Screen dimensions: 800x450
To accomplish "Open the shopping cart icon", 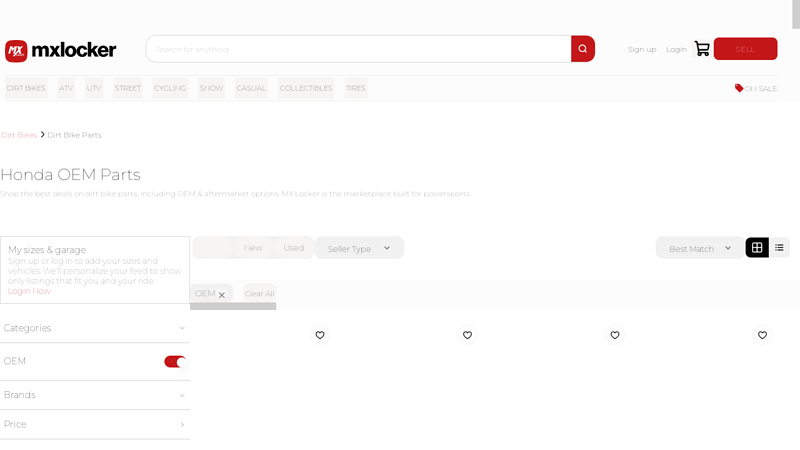I will click(702, 49).
